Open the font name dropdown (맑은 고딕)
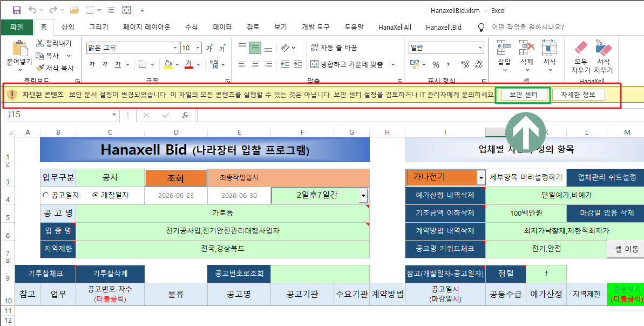 tap(175, 48)
